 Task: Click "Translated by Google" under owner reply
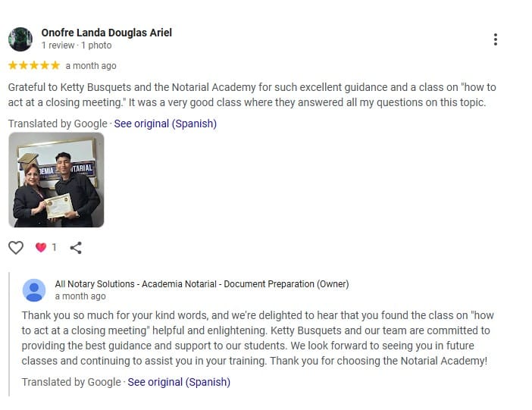coord(71,382)
